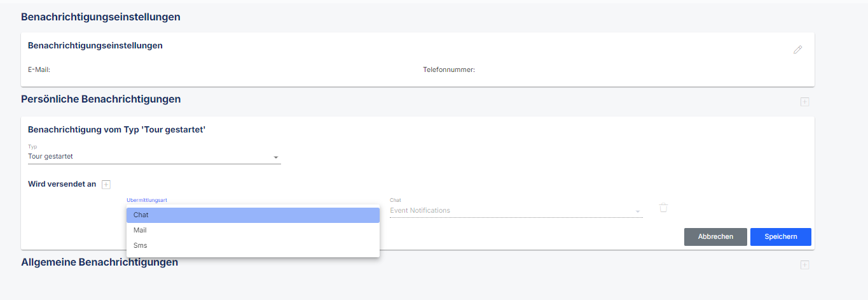Click the 'Allgemeine Benachrichtigungen' section heading
The height and width of the screenshot is (300, 868).
pos(100,262)
